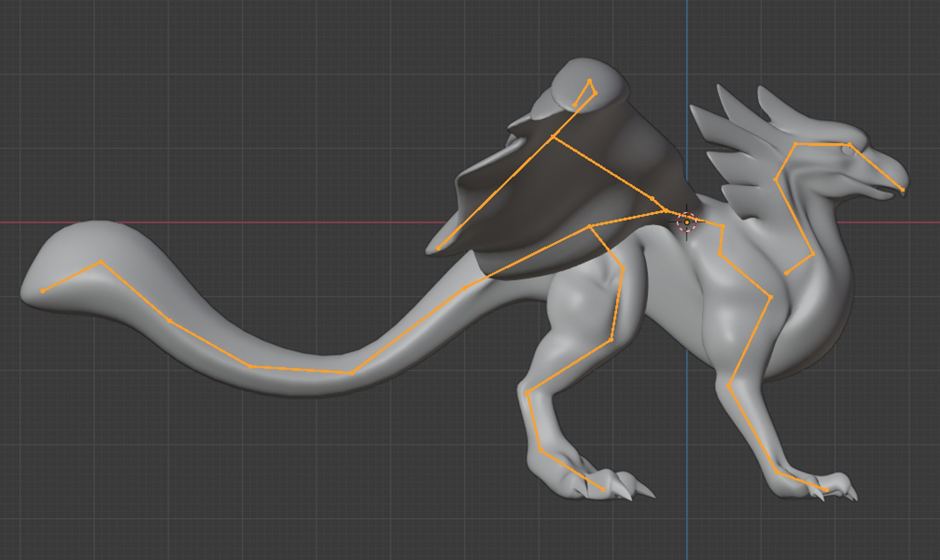Select the wing elbow joint where bones branch
940x560 pixels.
point(553,136)
